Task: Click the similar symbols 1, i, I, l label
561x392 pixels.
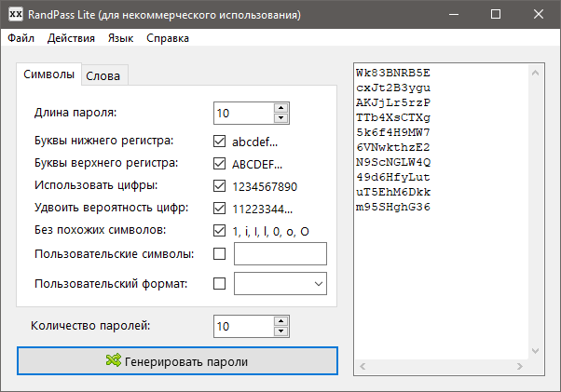Action: point(270,232)
